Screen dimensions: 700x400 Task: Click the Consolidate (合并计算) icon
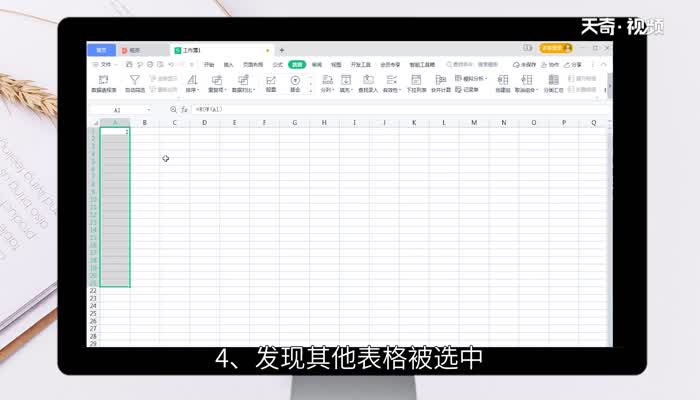[441, 80]
